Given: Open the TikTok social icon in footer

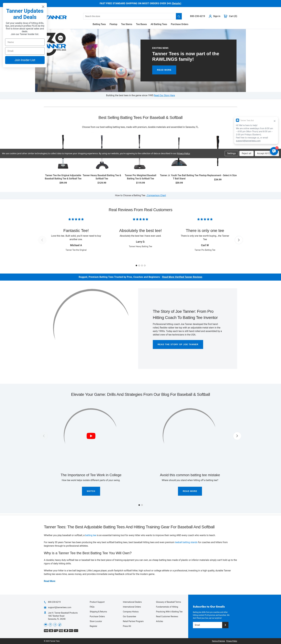Looking at the screenshot, I should coord(60,625).
